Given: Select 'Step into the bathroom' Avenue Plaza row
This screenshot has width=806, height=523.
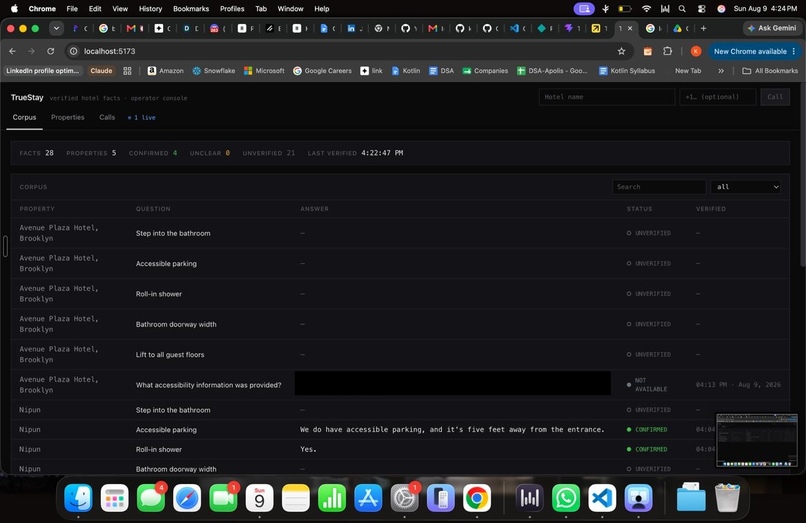Looking at the screenshot, I should point(400,233).
